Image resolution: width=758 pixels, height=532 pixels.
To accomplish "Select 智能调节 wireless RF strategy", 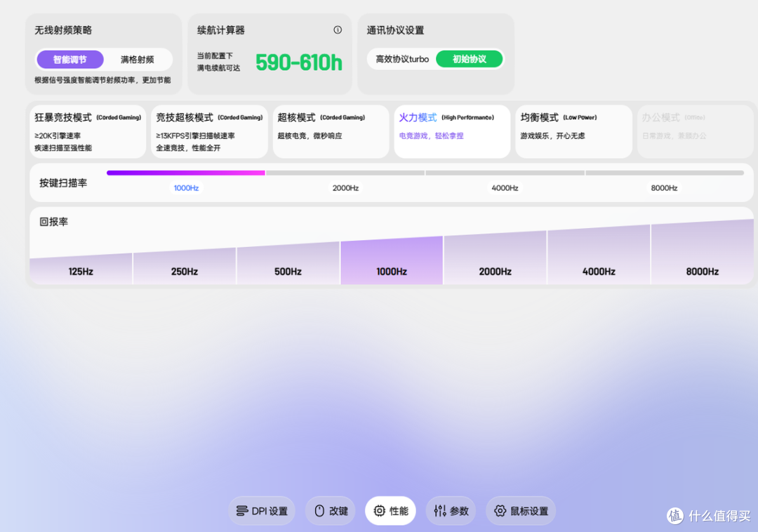I will [x=70, y=60].
